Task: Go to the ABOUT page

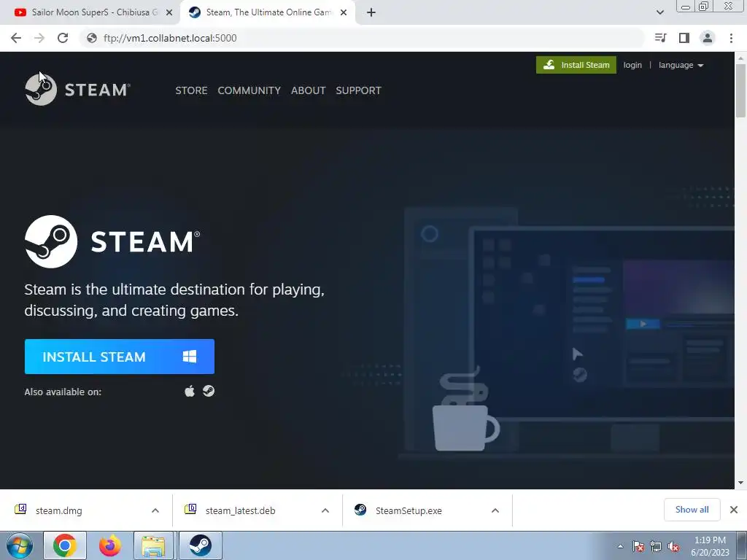Action: 309,90
